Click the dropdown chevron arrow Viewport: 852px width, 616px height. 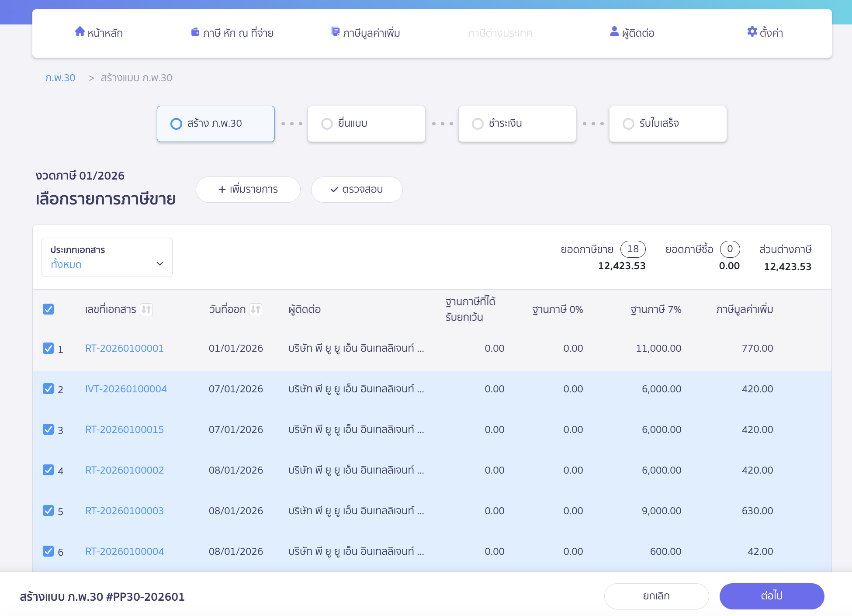pyautogui.click(x=160, y=263)
